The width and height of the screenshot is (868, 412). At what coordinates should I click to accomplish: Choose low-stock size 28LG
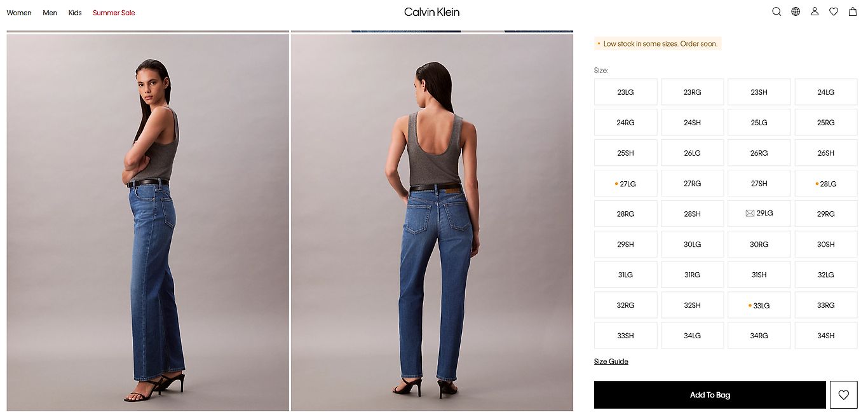(826, 183)
